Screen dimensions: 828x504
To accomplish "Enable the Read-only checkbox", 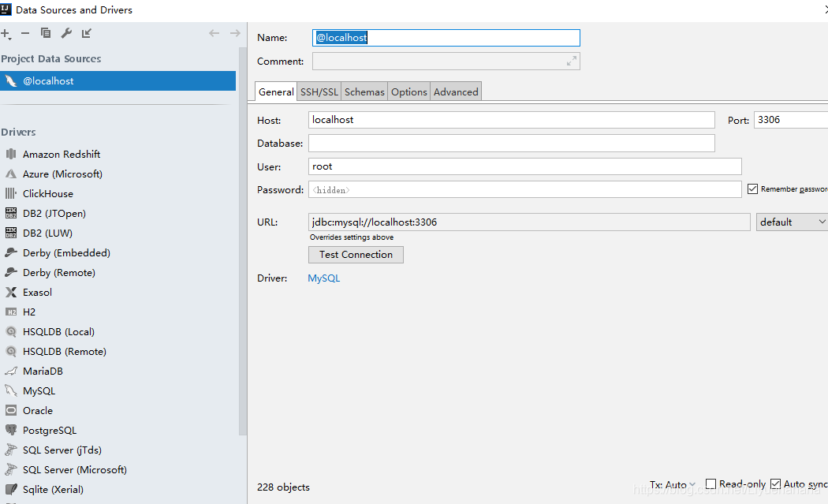I will [712, 483].
